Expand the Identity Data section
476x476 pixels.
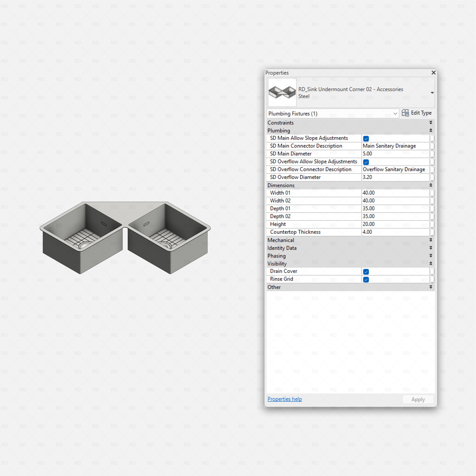pos(431,248)
